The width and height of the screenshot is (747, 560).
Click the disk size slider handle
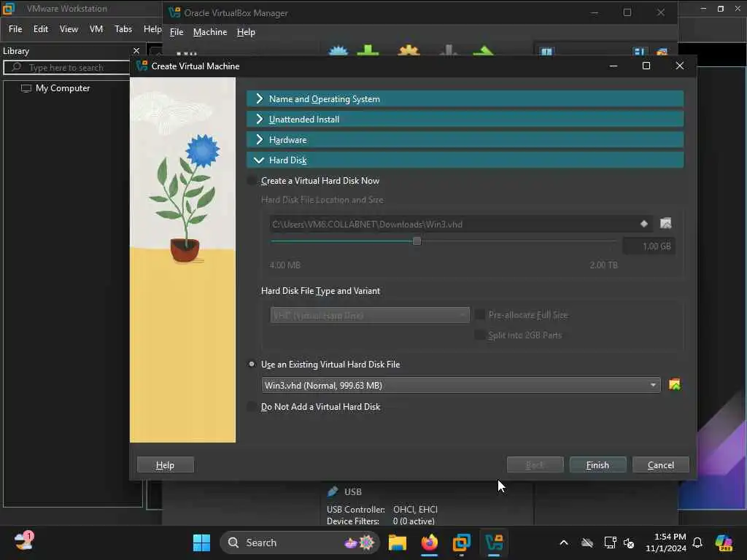pos(417,241)
